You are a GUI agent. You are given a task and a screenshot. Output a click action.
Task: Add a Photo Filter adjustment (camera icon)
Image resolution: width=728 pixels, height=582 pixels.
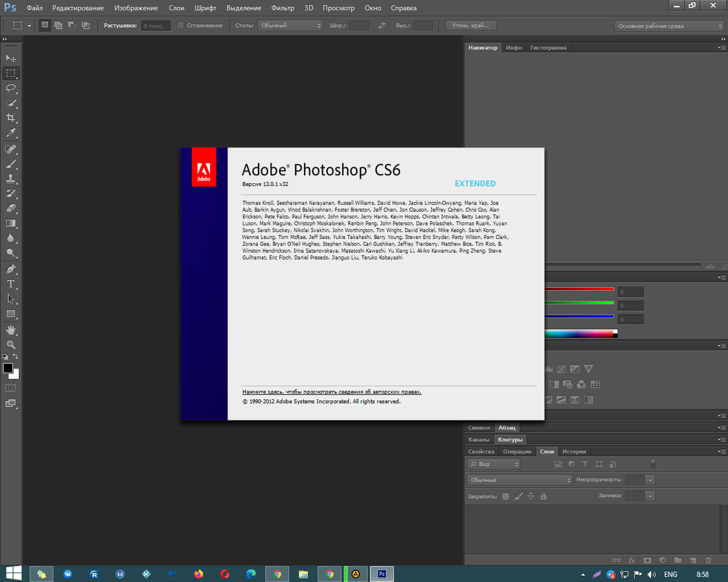[568, 384]
